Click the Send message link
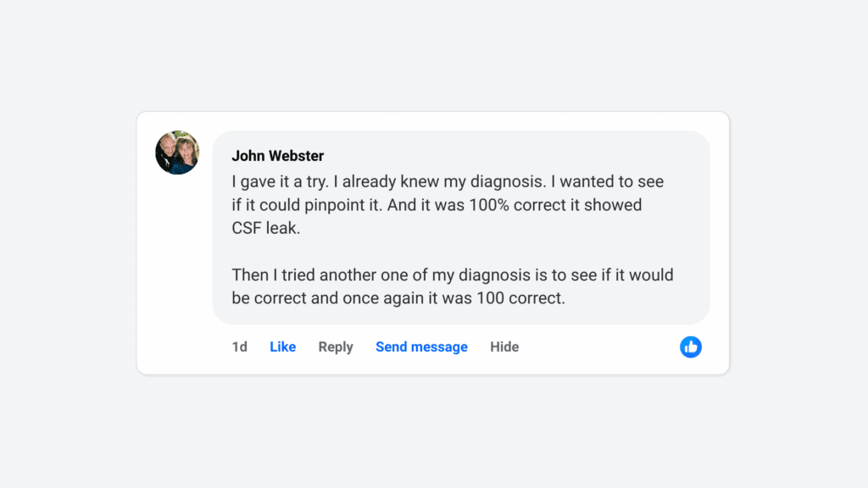 [x=421, y=347]
